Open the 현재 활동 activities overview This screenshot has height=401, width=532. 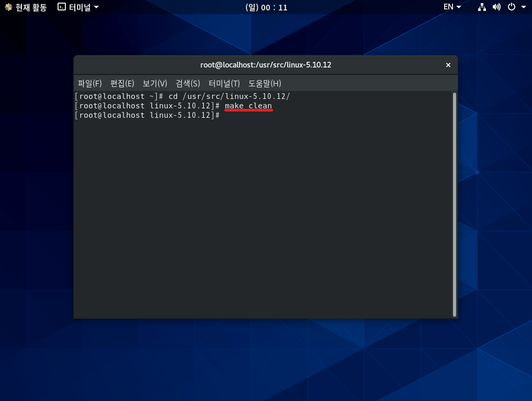pos(26,7)
